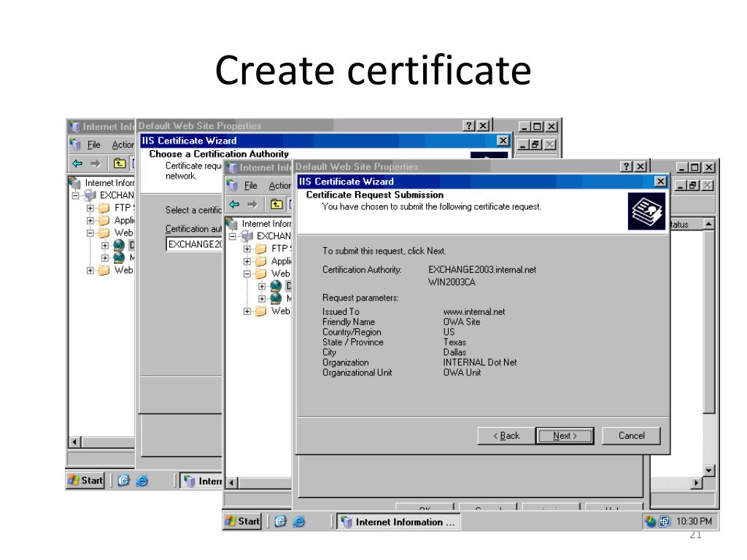Collapse the EXCHAN server node in the rear tree
This screenshot has height=560, width=747.
coord(75,195)
